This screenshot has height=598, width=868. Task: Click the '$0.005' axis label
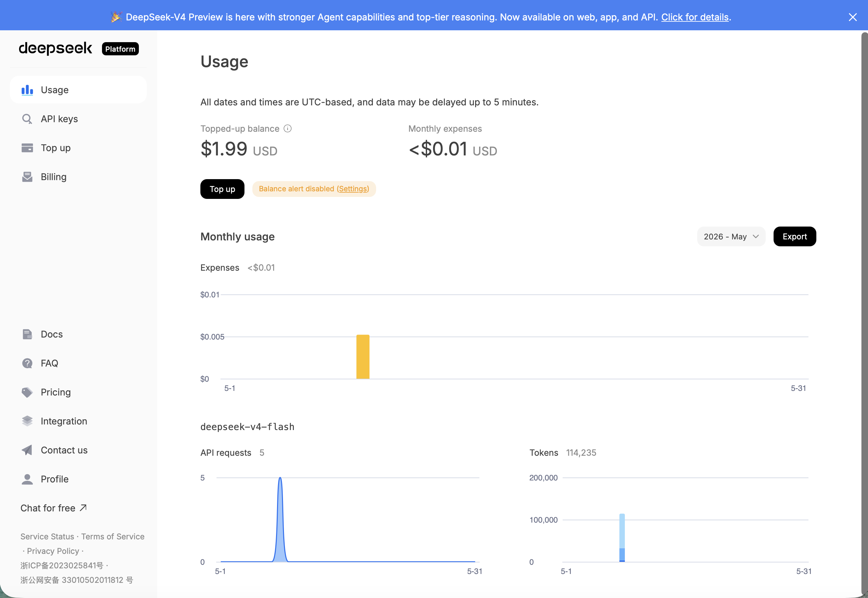pyautogui.click(x=212, y=337)
